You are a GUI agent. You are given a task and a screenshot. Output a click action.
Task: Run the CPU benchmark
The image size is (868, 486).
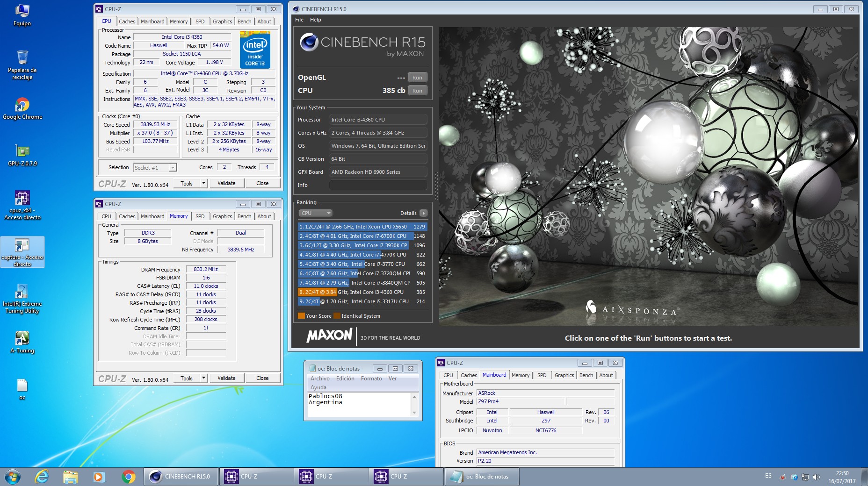click(417, 91)
